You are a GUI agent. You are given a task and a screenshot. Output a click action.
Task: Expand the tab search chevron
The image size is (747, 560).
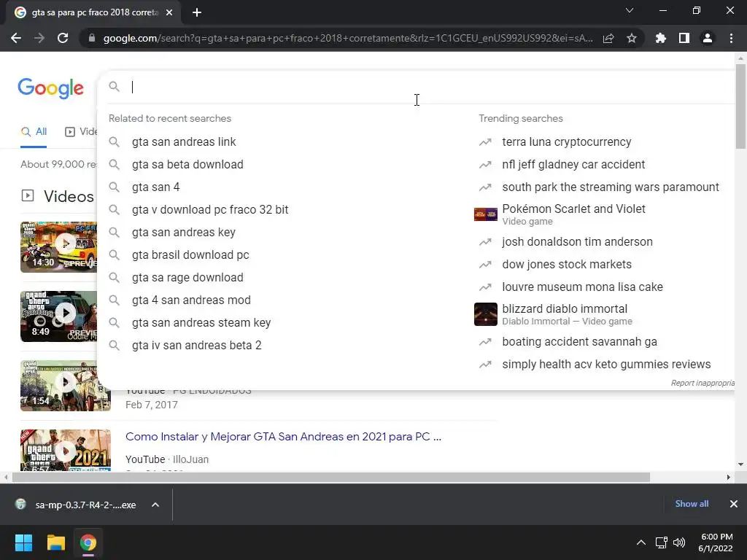coord(630,10)
